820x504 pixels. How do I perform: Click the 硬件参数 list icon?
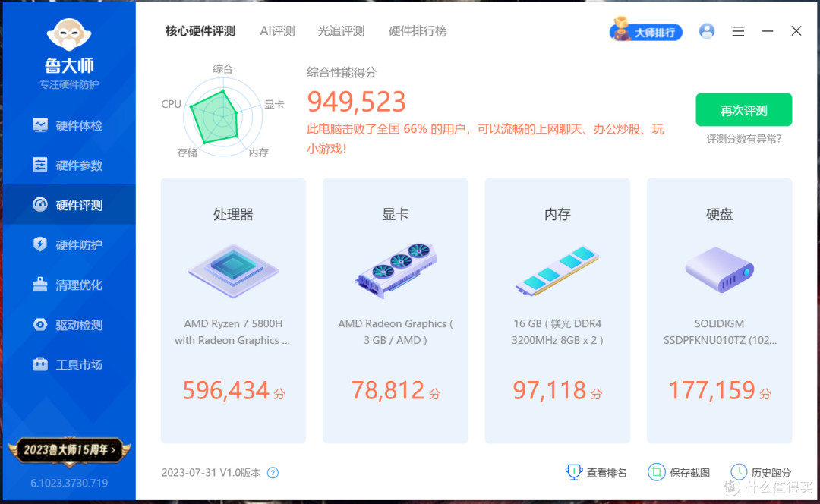click(39, 165)
